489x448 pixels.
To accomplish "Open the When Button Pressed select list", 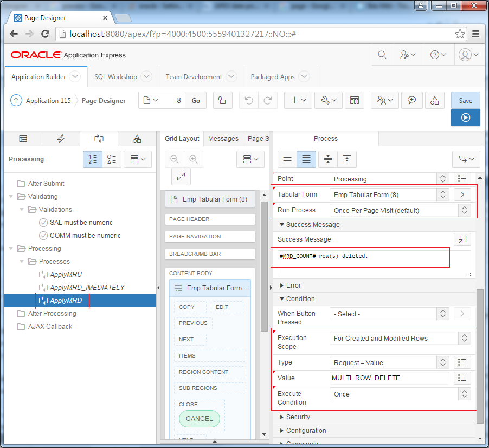I will (x=389, y=314).
